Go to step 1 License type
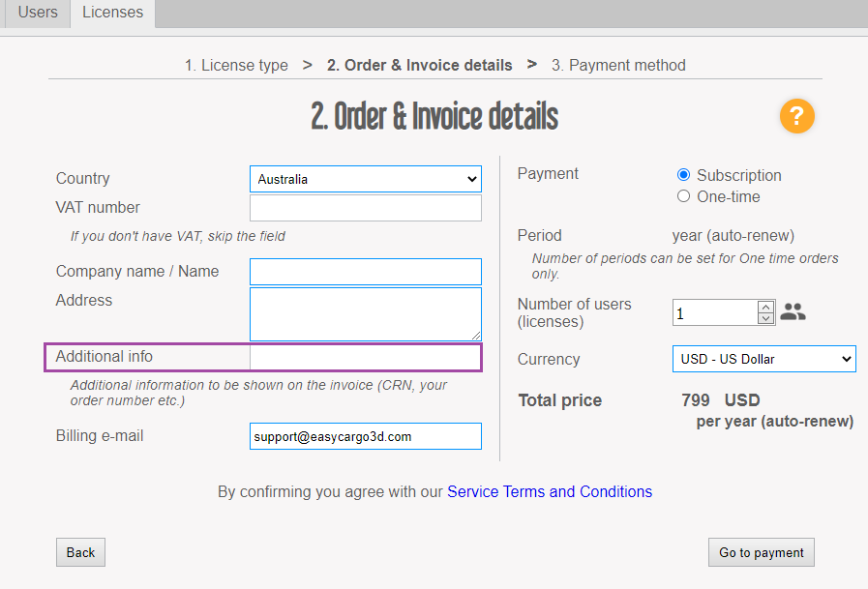 tap(236, 65)
